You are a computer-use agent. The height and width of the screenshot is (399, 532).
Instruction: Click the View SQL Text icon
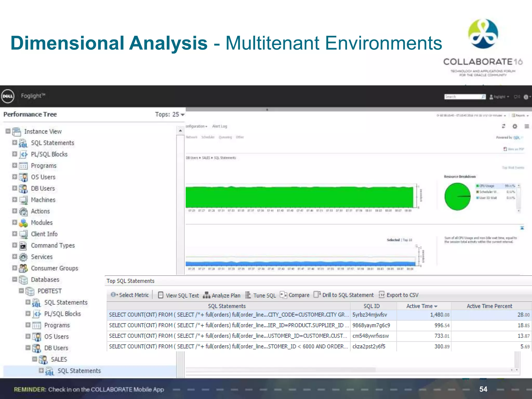click(161, 295)
